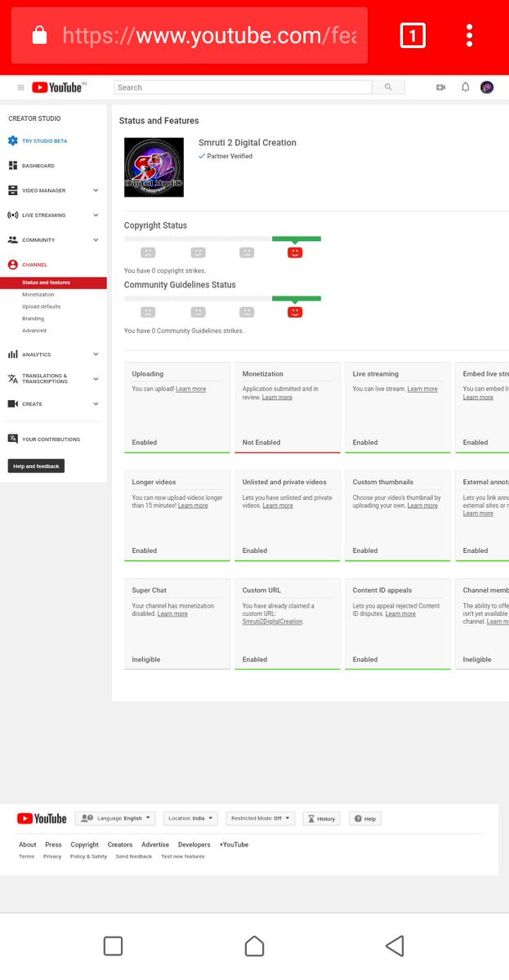The height and width of the screenshot is (980, 509).
Task: Click Learn more in Uploading card
Action: pyautogui.click(x=190, y=389)
